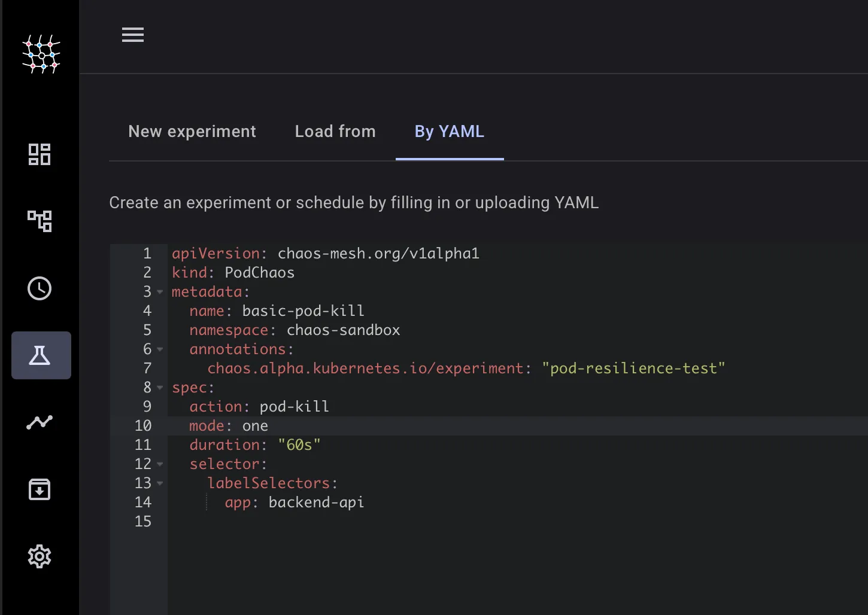Open the Experiments flask icon
The image size is (868, 615).
click(41, 355)
